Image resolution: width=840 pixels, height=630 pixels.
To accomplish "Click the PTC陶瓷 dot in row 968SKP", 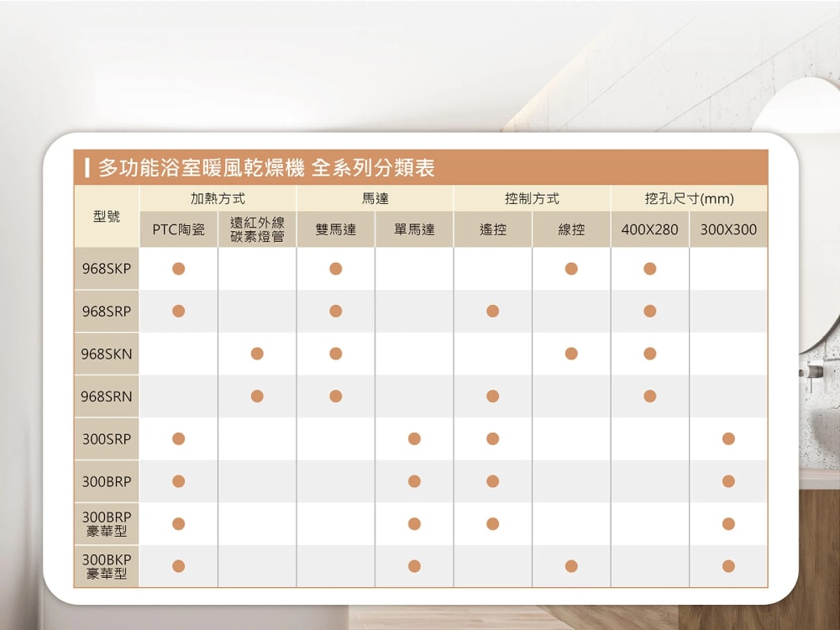I will (x=178, y=269).
